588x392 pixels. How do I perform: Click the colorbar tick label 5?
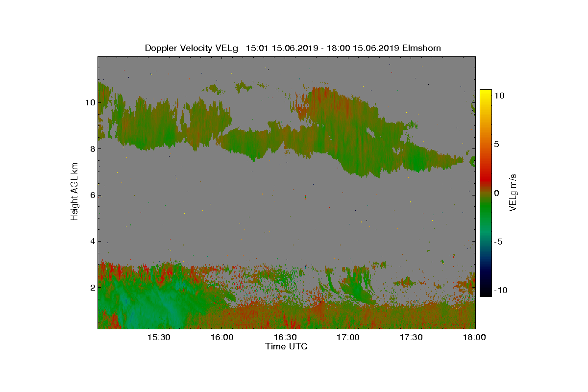[496, 144]
